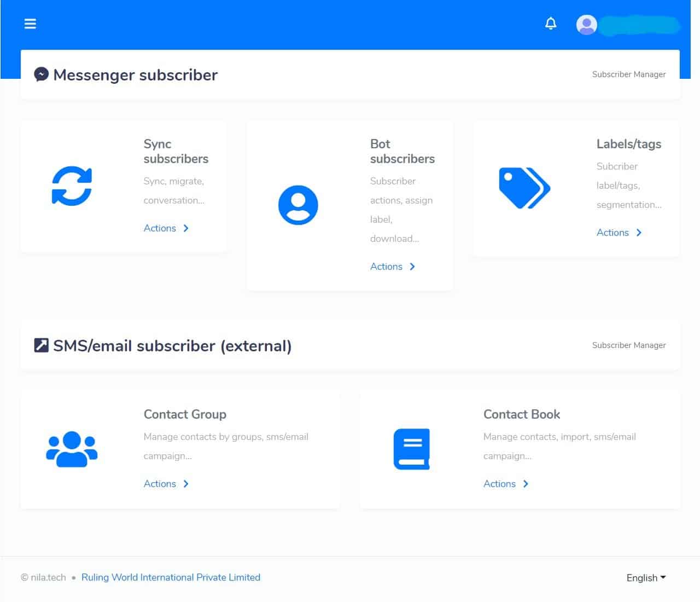Click the external link arrow icon

(x=41, y=345)
